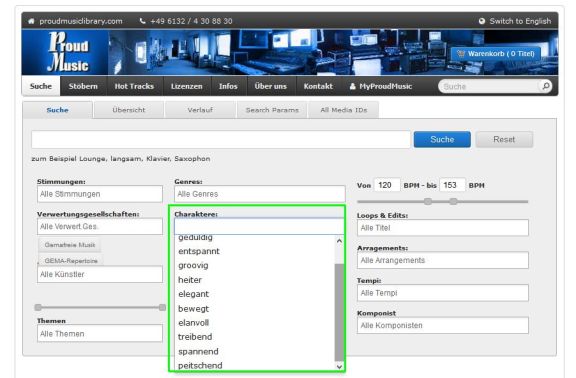Switch to the All Media IDs tab
576x378 pixels.
pyautogui.click(x=343, y=110)
